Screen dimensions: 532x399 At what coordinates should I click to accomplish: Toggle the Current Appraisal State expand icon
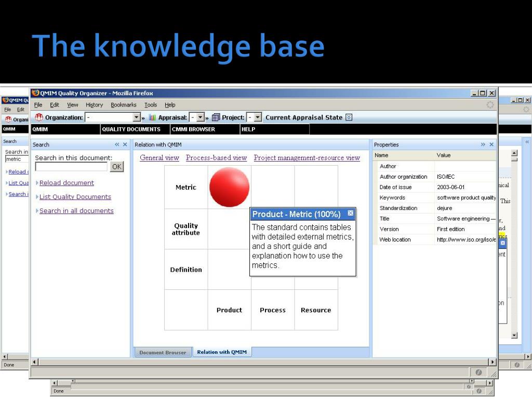[349, 117]
